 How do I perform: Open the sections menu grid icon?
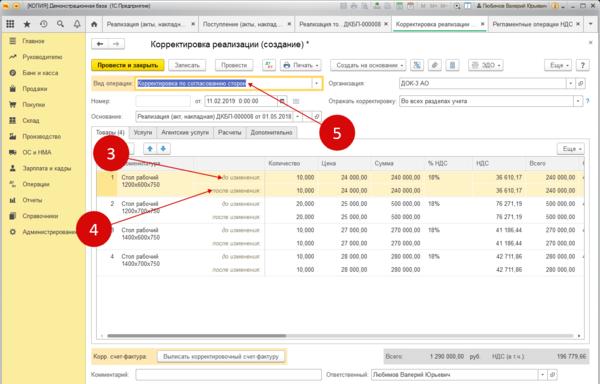pyautogui.click(x=10, y=24)
